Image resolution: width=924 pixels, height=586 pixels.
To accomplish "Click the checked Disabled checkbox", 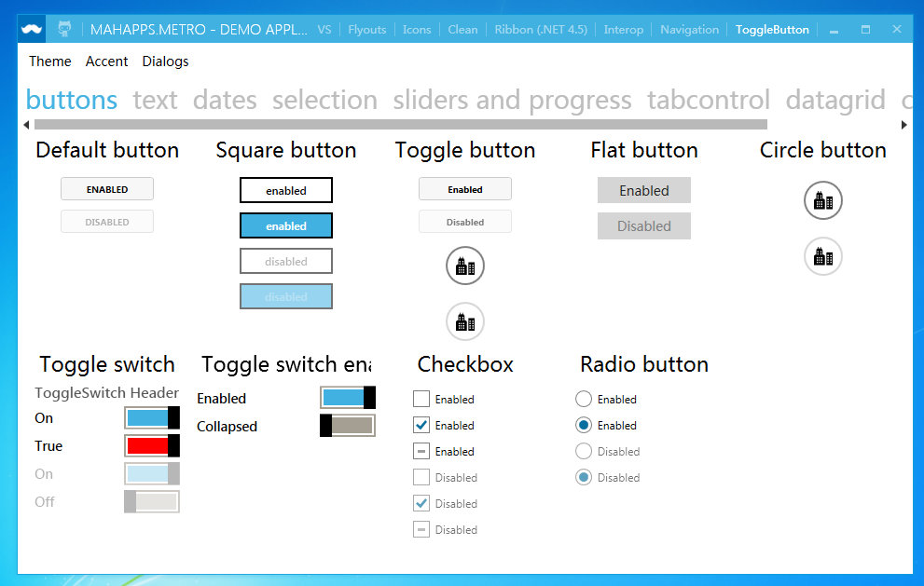I will 421,503.
